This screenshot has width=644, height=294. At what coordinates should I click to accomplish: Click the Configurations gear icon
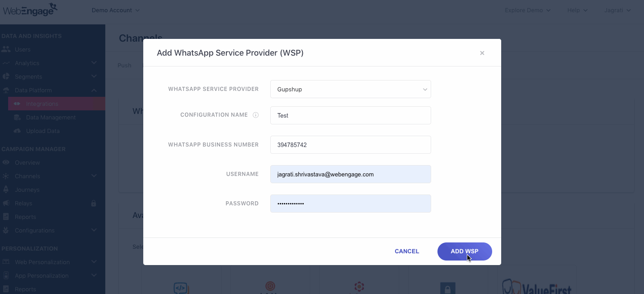coord(6,230)
